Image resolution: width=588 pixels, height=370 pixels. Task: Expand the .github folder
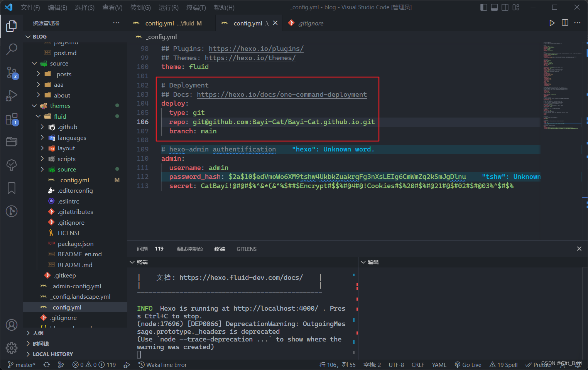coord(75,127)
